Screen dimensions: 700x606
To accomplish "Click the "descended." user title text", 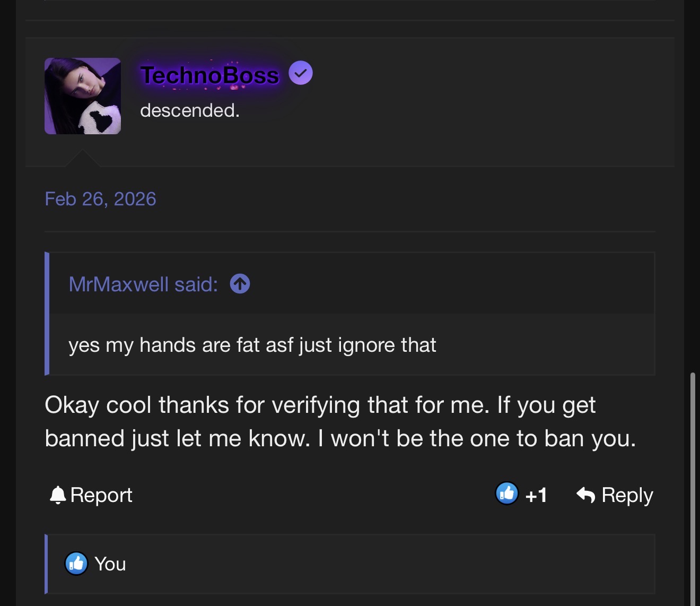I will (190, 110).
